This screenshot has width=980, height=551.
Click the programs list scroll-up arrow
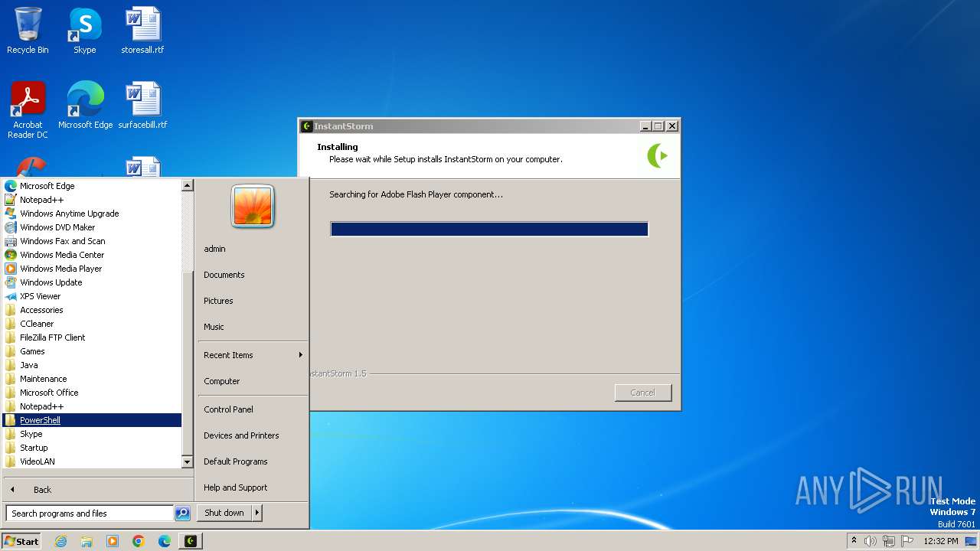(187, 185)
